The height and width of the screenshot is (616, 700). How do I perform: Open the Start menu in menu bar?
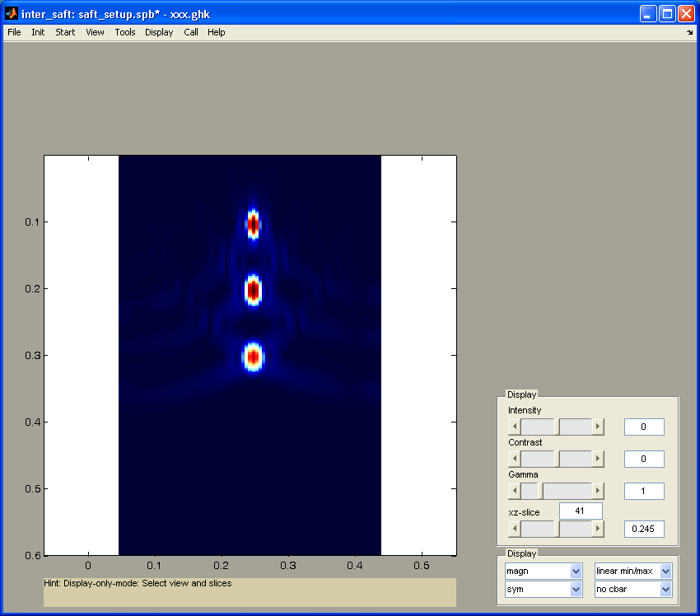coord(65,32)
